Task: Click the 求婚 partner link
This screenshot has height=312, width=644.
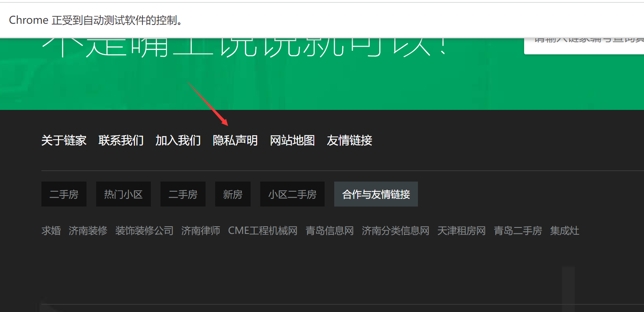Action: tap(51, 231)
